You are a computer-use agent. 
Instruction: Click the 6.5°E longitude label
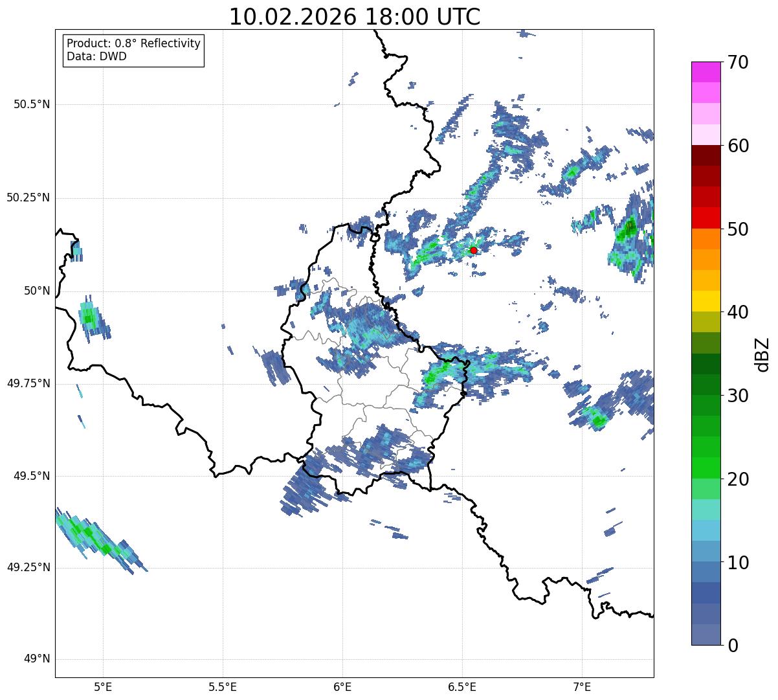462,686
